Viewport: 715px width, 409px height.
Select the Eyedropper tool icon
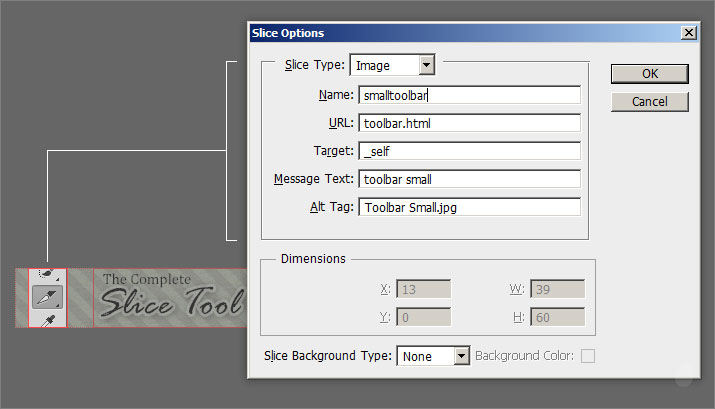pos(47,319)
